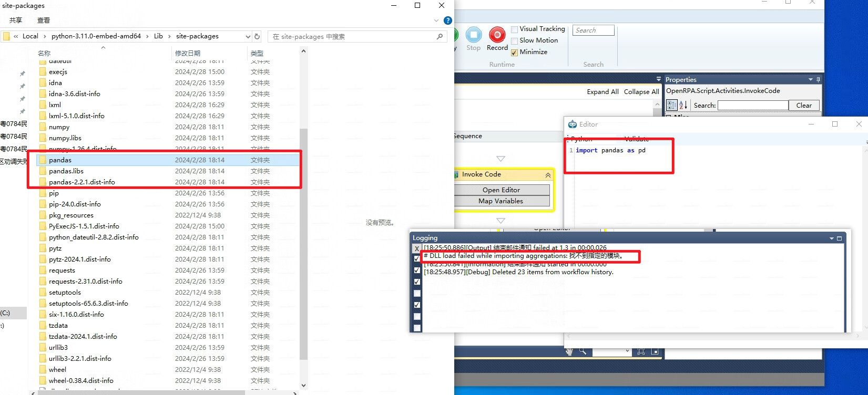Click the Explorer help question mark icon
The height and width of the screenshot is (395, 868).
(447, 20)
